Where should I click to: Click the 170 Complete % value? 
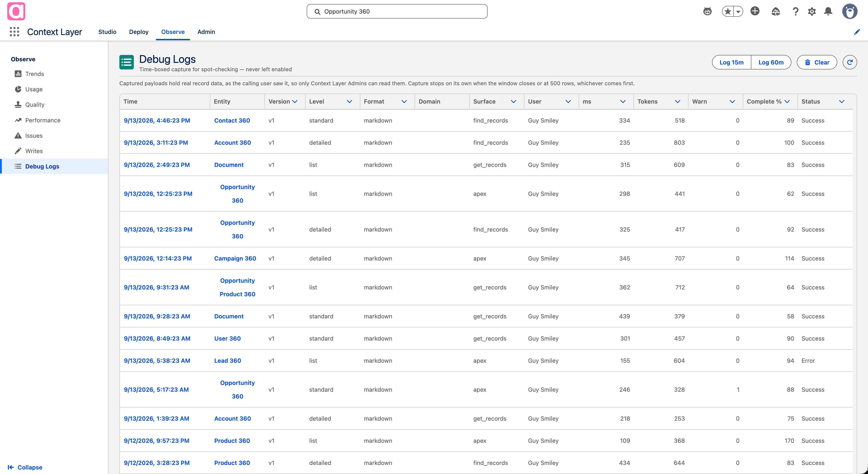[x=789, y=441]
